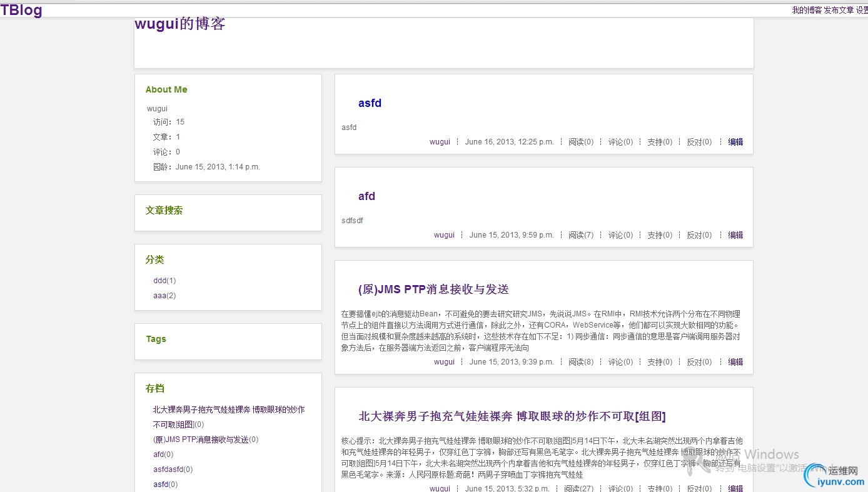868x492 pixels.
Task: Click 评论(0) on the afd post
Action: point(620,235)
